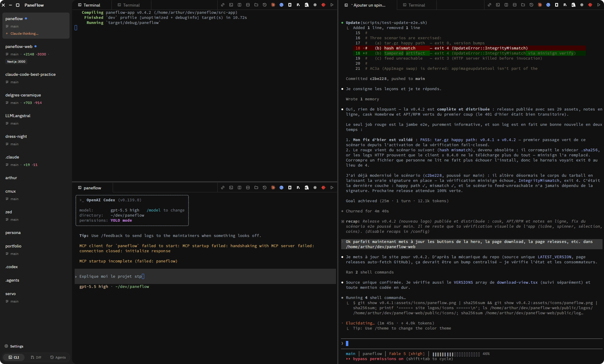
Task: Switch to the Terminal tab in right pane
Action: click(x=417, y=5)
